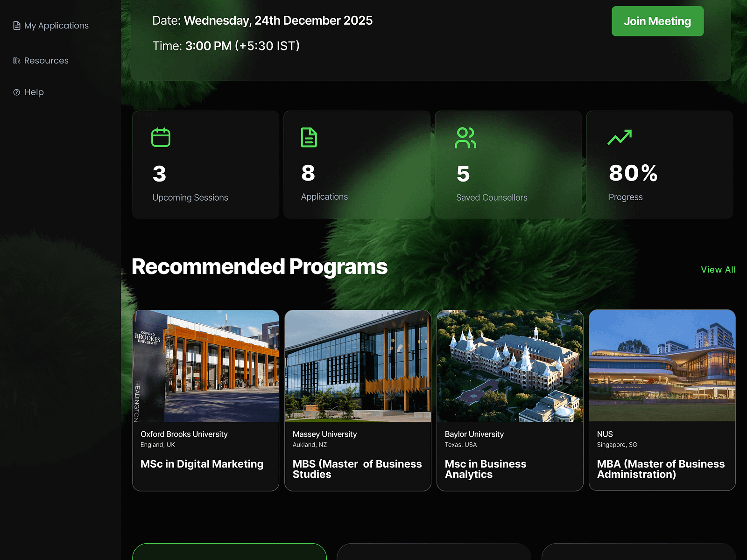This screenshot has height=560, width=747.
Task: Select the 80% Progress indicator card
Action: coord(660,164)
